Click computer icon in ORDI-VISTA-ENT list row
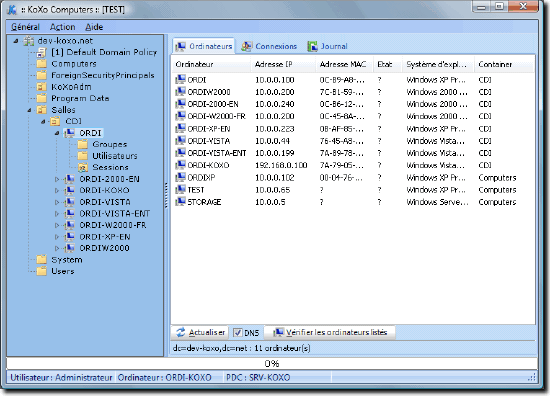 tap(180, 153)
